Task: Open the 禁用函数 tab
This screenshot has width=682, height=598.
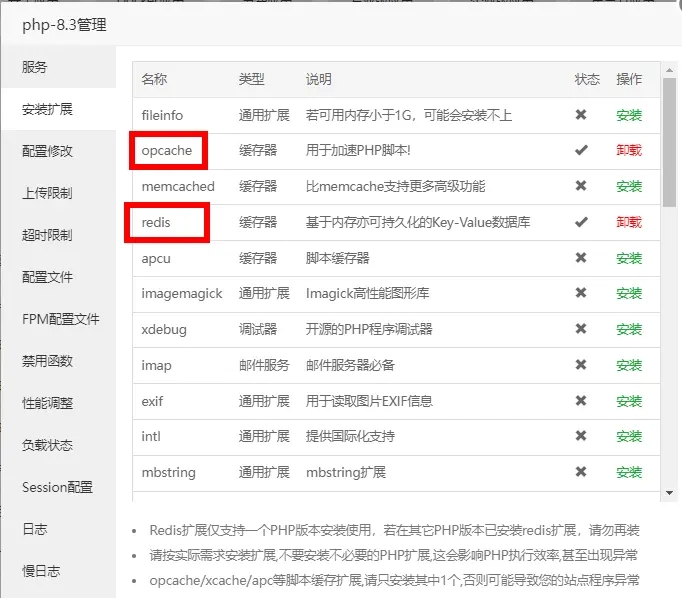Action: point(59,361)
